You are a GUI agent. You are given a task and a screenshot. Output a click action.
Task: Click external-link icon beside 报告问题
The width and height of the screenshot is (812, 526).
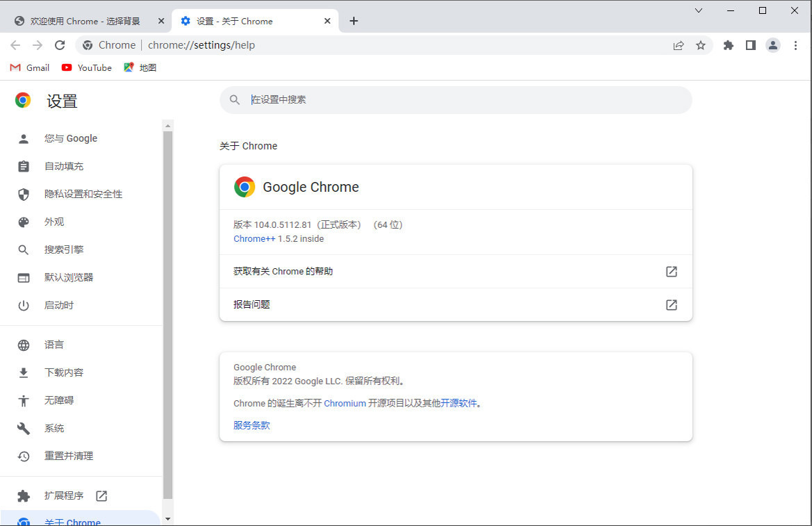click(671, 305)
